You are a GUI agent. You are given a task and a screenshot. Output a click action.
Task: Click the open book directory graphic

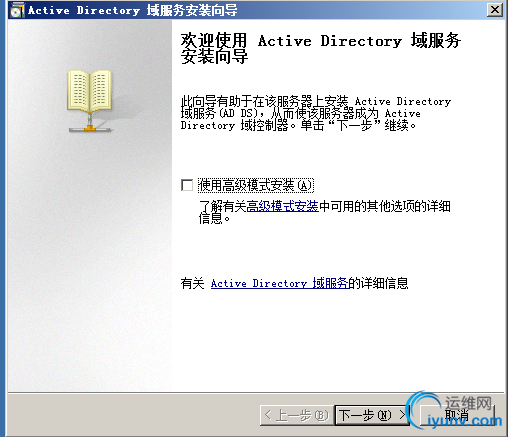pyautogui.click(x=90, y=101)
